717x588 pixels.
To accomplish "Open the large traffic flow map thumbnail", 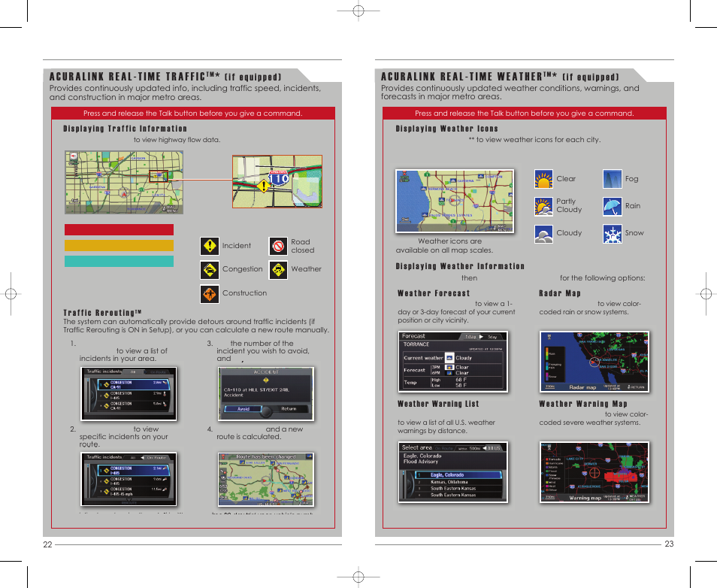I will 124,183.
